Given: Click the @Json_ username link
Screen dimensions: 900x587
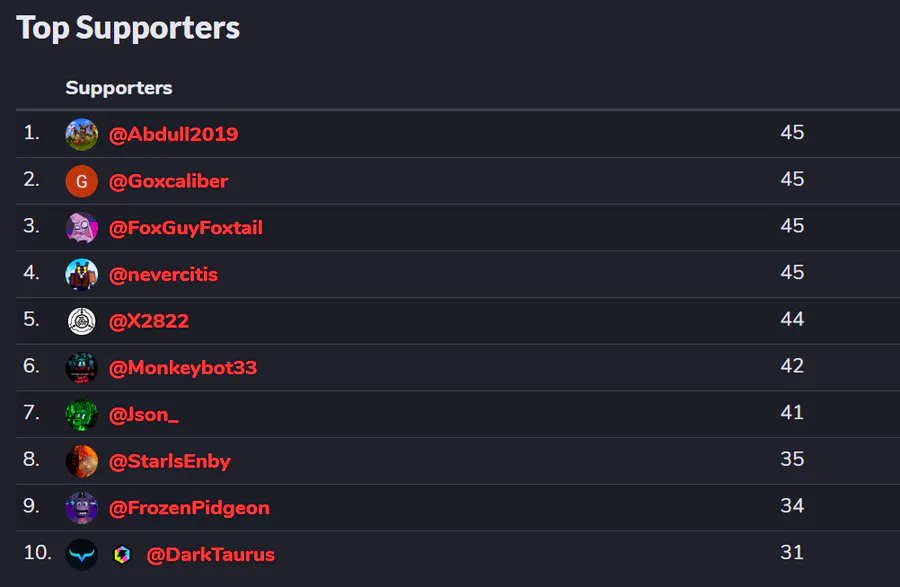Looking at the screenshot, I should click(144, 414).
